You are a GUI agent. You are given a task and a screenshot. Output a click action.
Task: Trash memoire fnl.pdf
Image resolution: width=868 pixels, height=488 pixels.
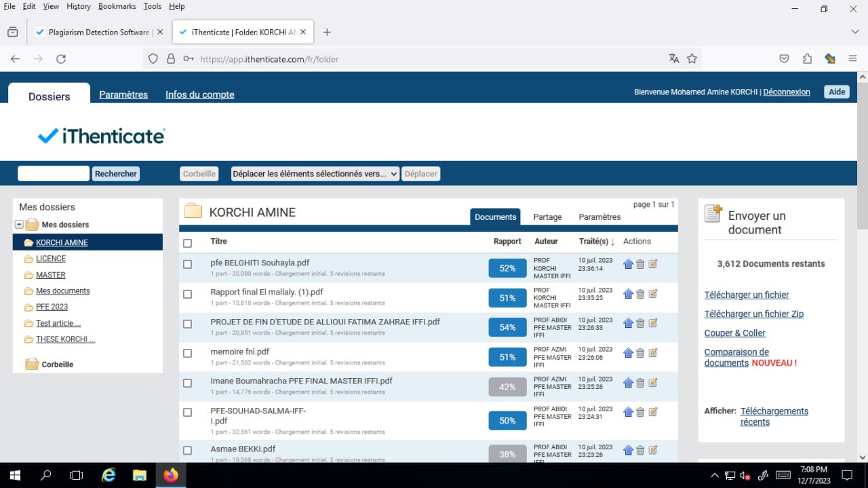(x=640, y=353)
